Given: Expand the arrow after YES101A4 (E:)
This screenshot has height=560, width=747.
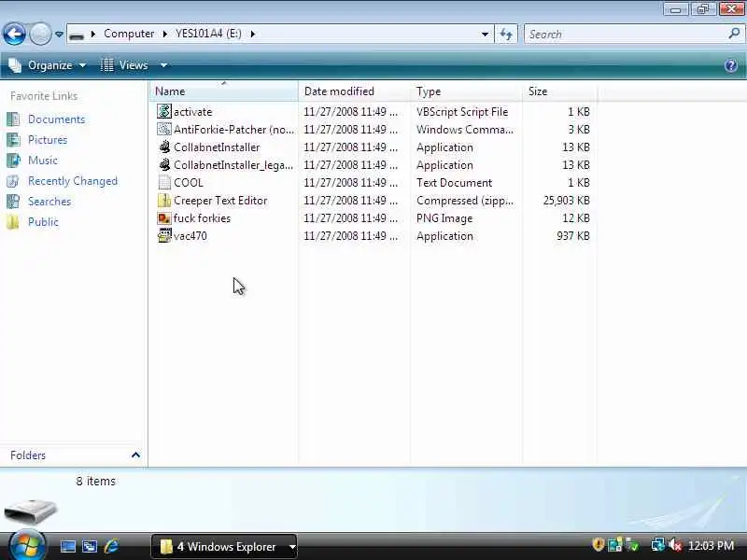Looking at the screenshot, I should (252, 35).
